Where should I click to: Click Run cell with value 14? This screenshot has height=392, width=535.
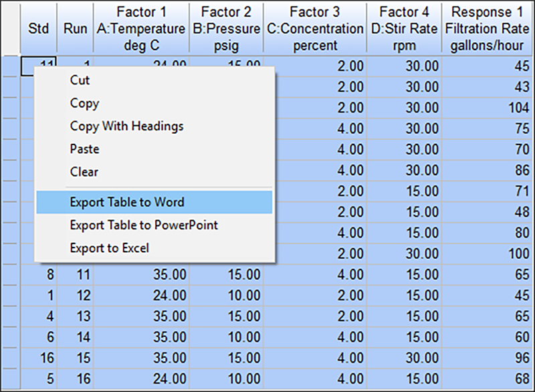(x=75, y=337)
